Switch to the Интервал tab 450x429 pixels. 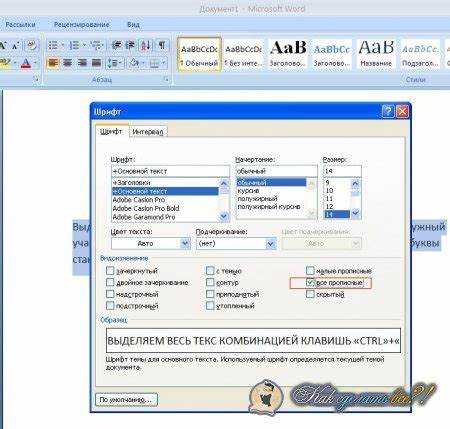pos(148,132)
